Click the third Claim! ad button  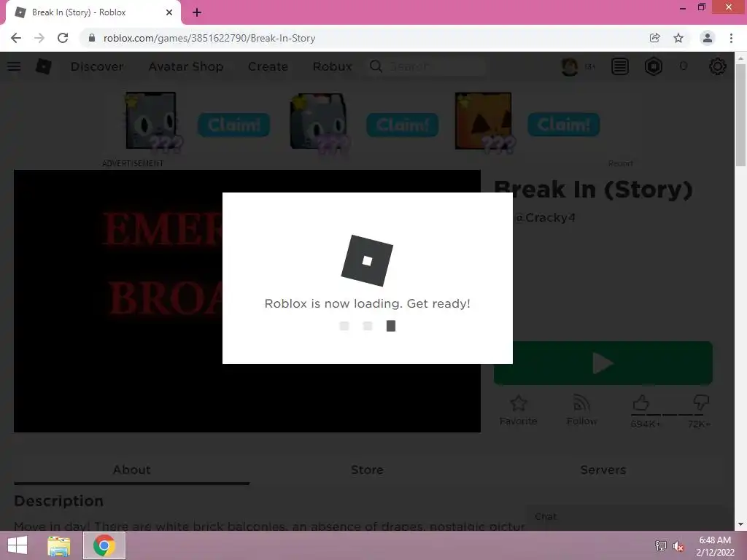click(564, 125)
